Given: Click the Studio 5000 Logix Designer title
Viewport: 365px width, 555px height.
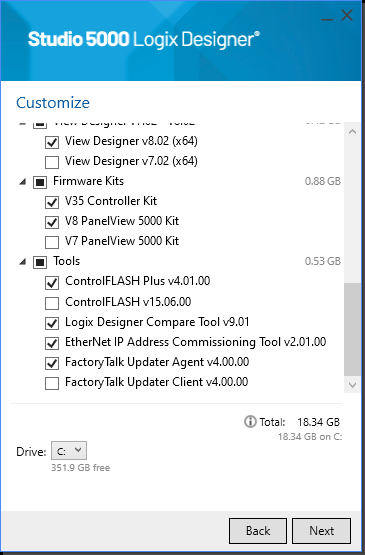Looking at the screenshot, I should coord(144,39).
